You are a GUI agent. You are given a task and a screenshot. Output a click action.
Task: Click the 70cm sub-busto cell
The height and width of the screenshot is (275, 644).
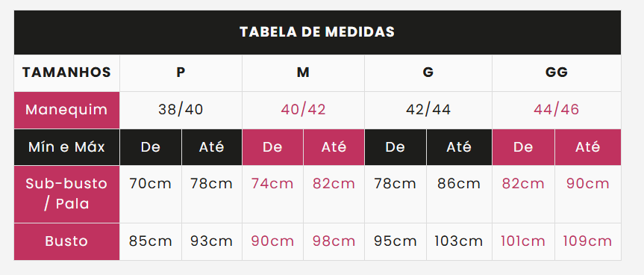150,194
